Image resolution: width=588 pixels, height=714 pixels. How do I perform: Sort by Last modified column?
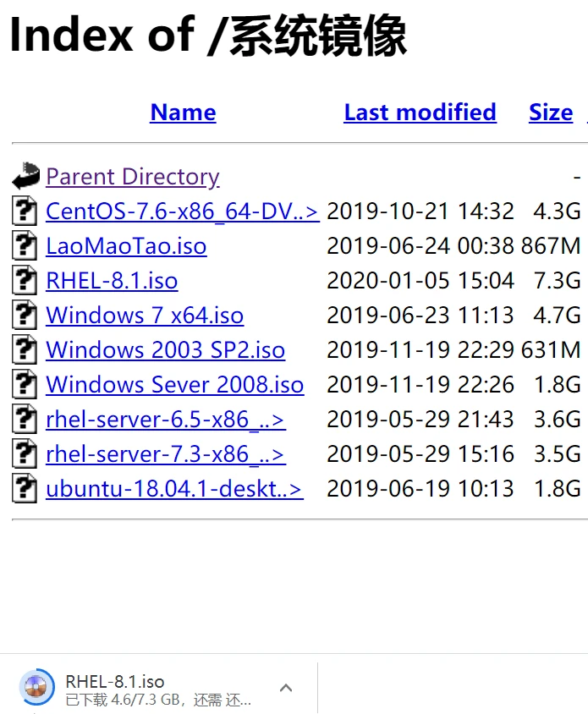click(x=420, y=112)
